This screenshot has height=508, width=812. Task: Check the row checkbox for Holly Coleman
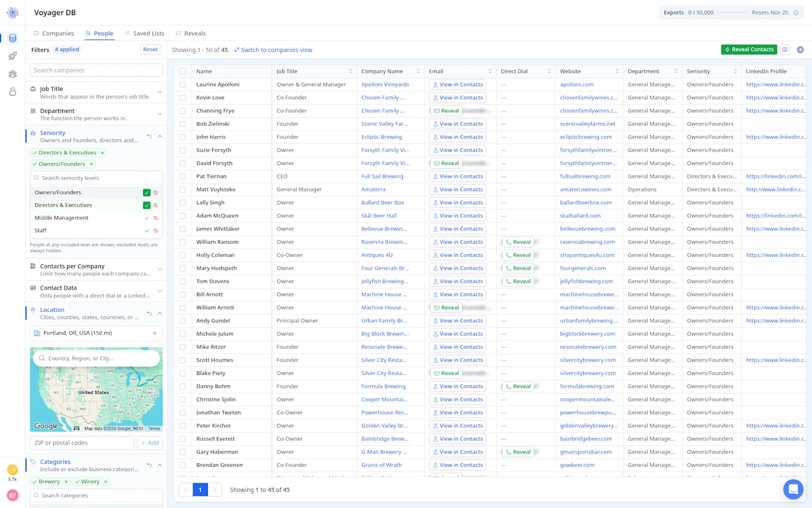pyautogui.click(x=182, y=255)
